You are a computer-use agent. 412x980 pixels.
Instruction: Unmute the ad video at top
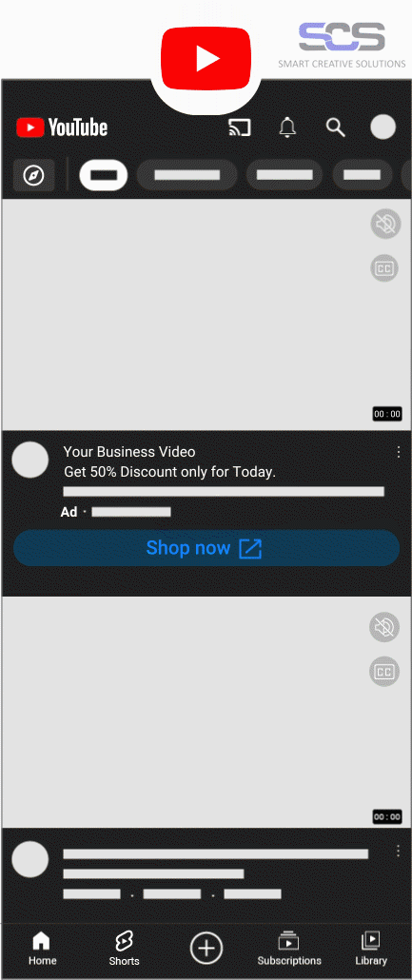click(x=385, y=225)
